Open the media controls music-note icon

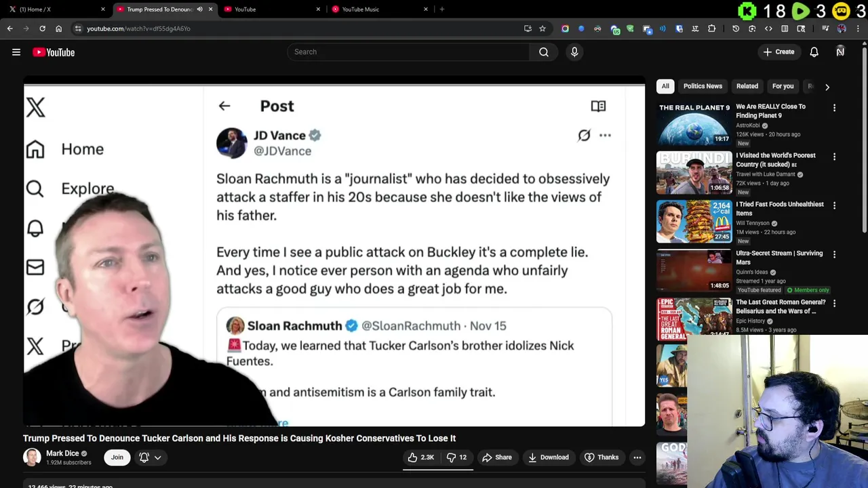coord(825,28)
